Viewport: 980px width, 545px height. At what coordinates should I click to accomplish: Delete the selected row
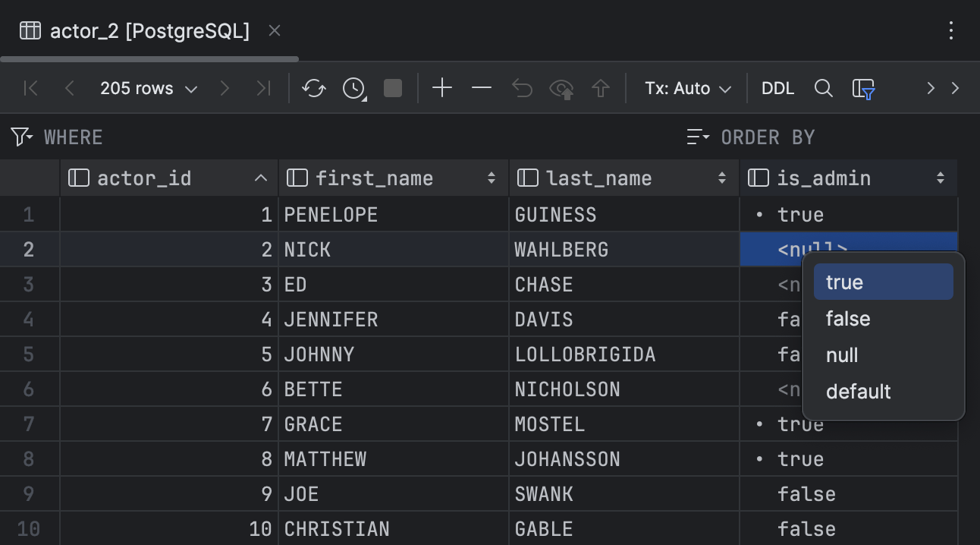pos(481,88)
